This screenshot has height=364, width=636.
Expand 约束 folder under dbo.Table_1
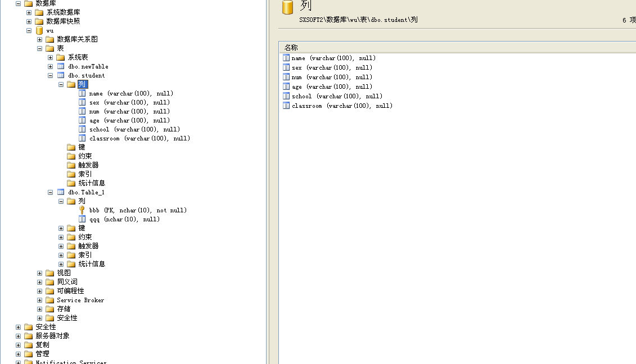tap(61, 237)
